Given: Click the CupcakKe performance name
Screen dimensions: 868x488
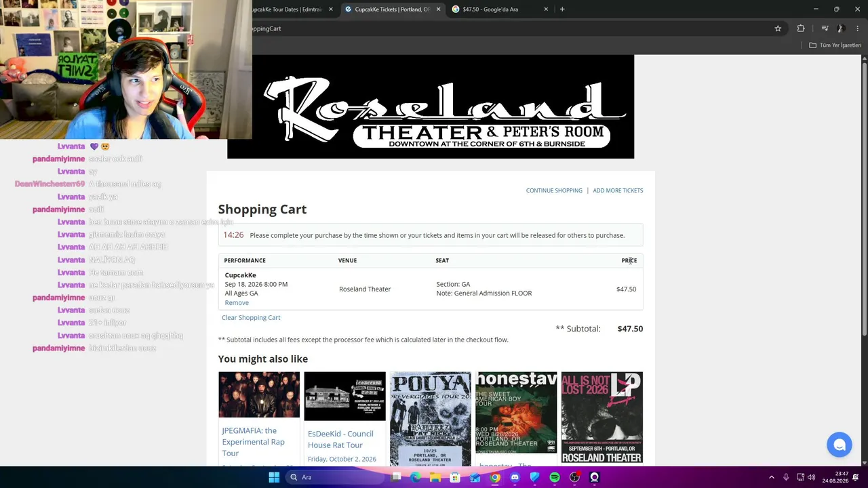Looking at the screenshot, I should point(240,275).
